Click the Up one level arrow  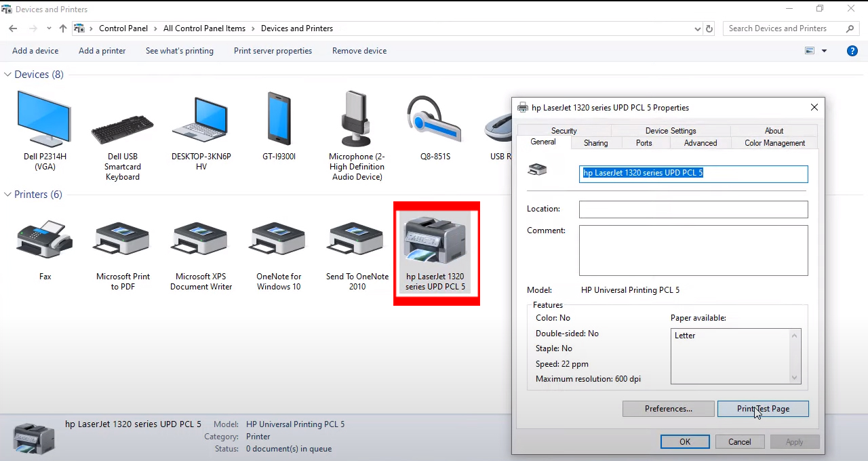(x=63, y=28)
